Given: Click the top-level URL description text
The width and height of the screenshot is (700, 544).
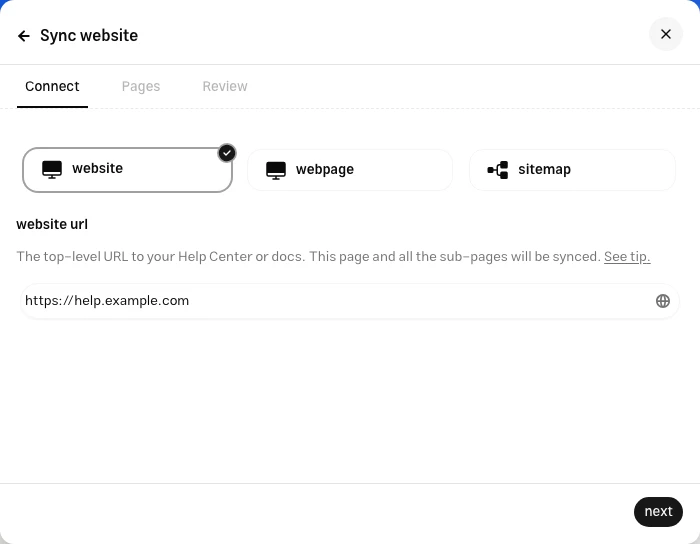Looking at the screenshot, I should [x=308, y=257].
